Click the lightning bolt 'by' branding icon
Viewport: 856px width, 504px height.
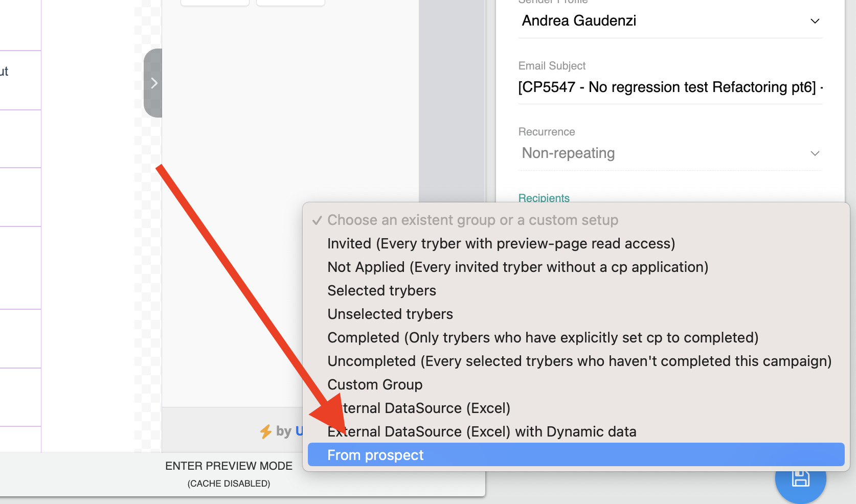tap(265, 431)
